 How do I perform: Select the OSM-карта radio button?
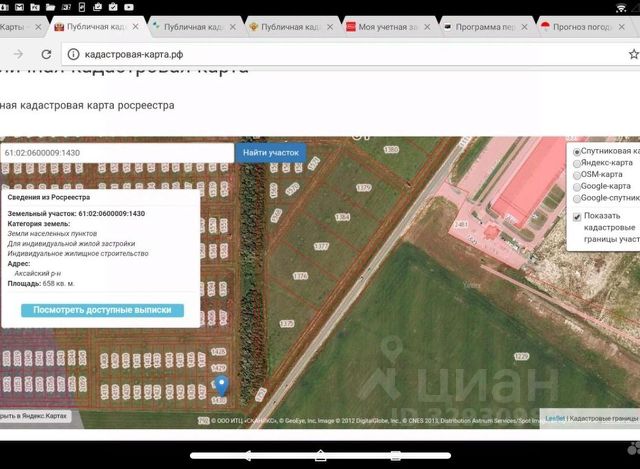[577, 175]
